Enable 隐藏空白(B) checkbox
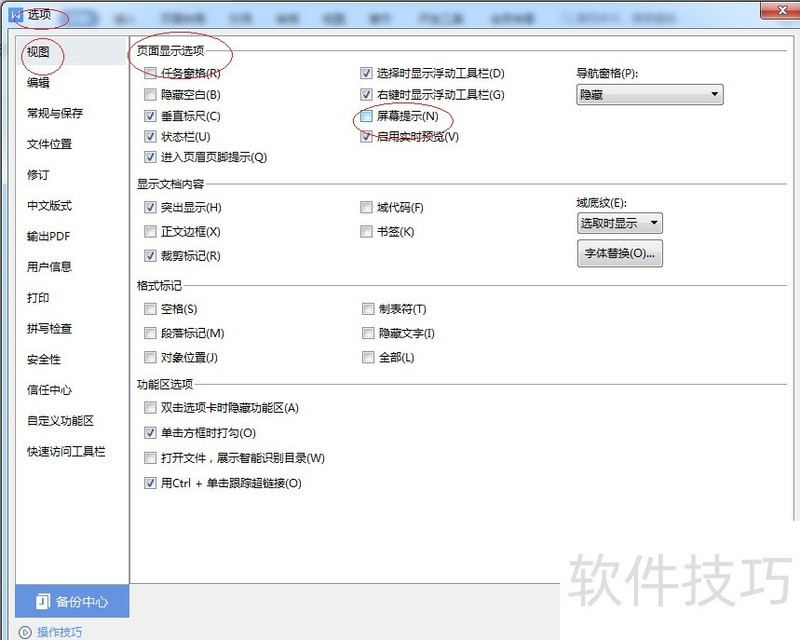 click(150, 94)
